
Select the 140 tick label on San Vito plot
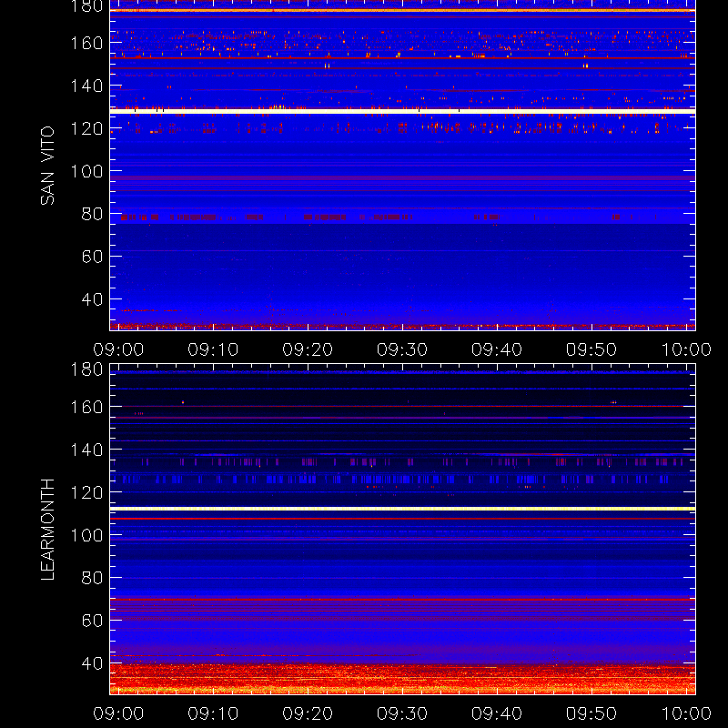click(x=86, y=86)
